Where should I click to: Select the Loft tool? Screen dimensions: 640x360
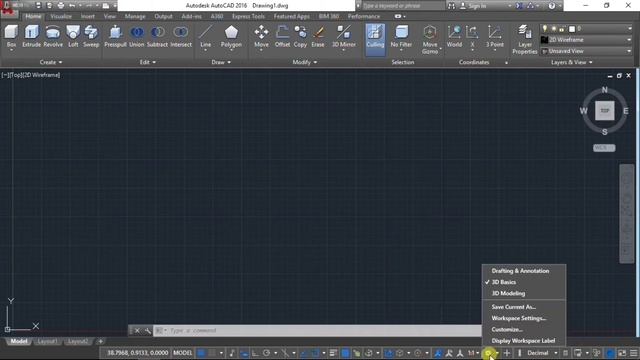73,36
